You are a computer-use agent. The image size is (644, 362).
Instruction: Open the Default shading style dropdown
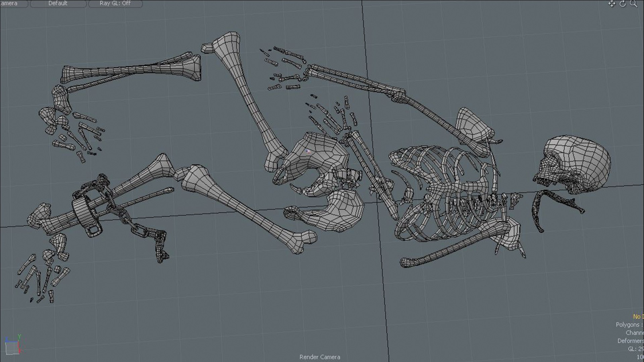58,3
